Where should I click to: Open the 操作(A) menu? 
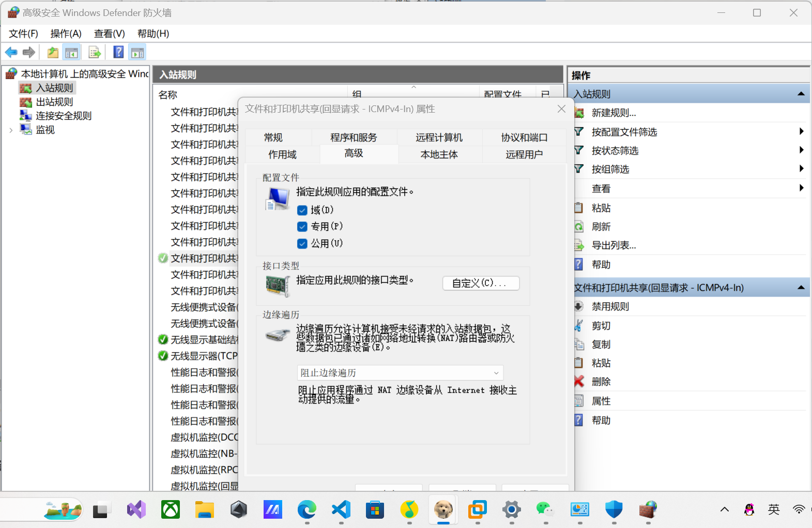point(66,34)
